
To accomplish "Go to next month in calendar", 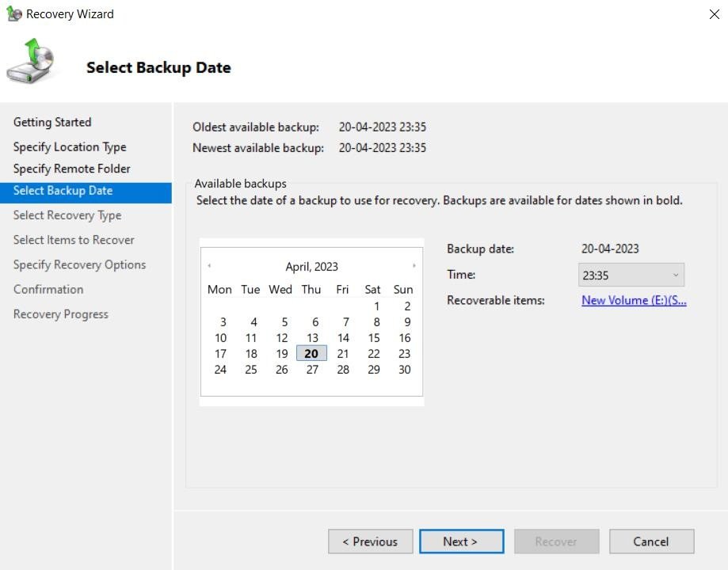I will click(414, 265).
